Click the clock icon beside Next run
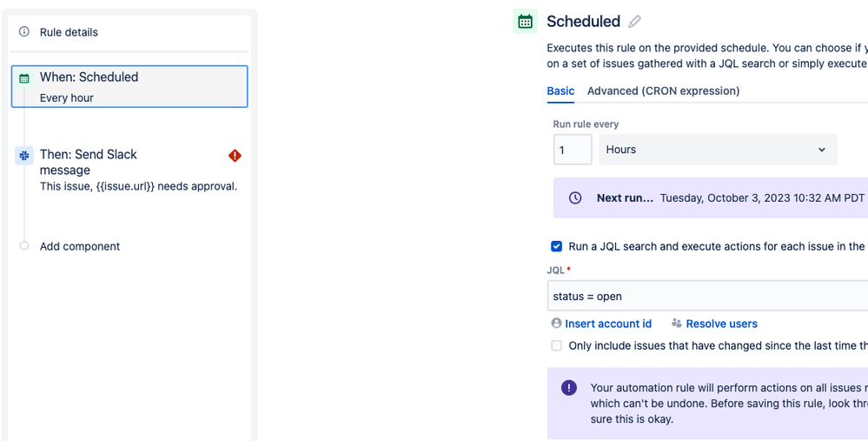This screenshot has width=868, height=441. click(x=575, y=198)
